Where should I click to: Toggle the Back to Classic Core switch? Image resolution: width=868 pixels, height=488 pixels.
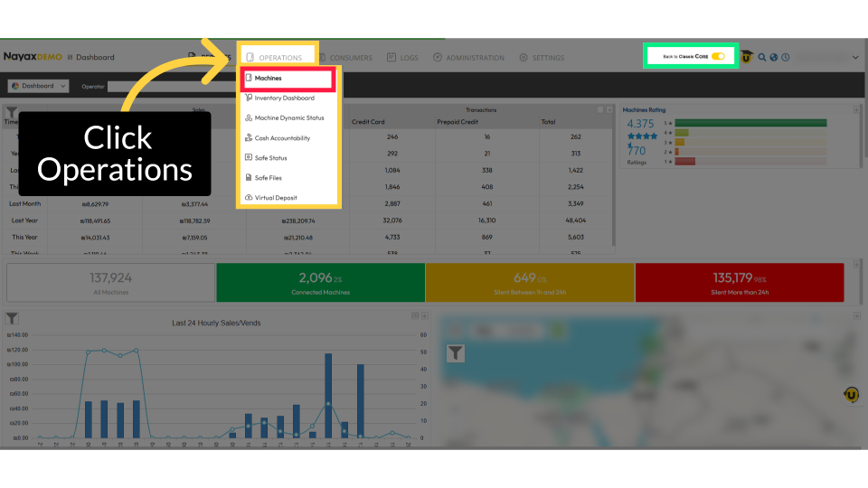[718, 56]
